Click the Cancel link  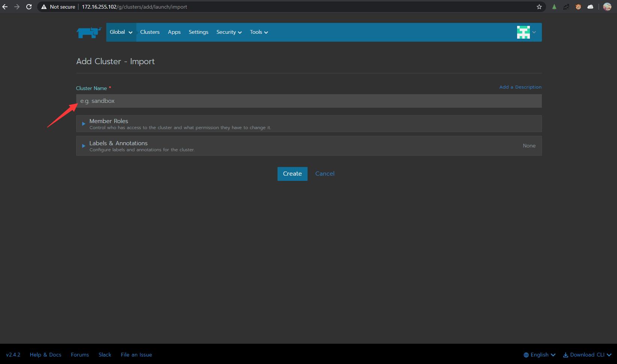click(x=324, y=174)
